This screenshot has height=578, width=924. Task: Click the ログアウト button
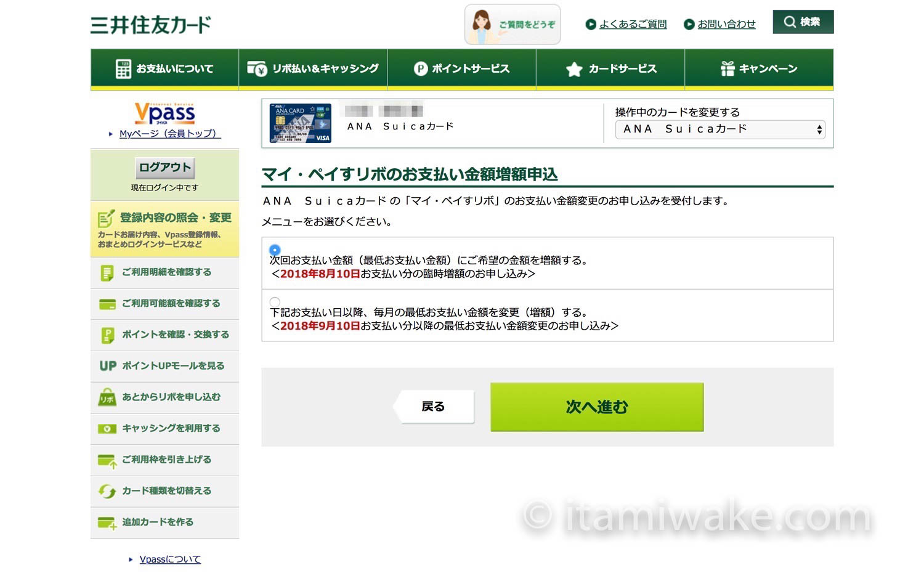[164, 168]
